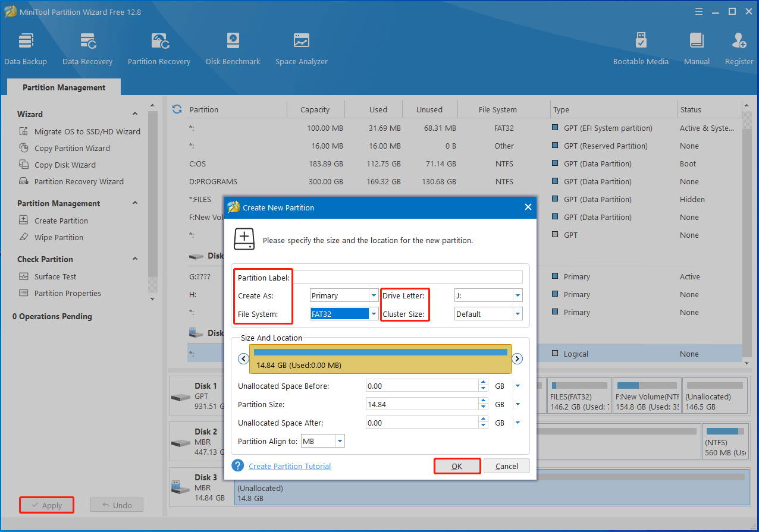Change unit for Partition Size

coord(517,404)
